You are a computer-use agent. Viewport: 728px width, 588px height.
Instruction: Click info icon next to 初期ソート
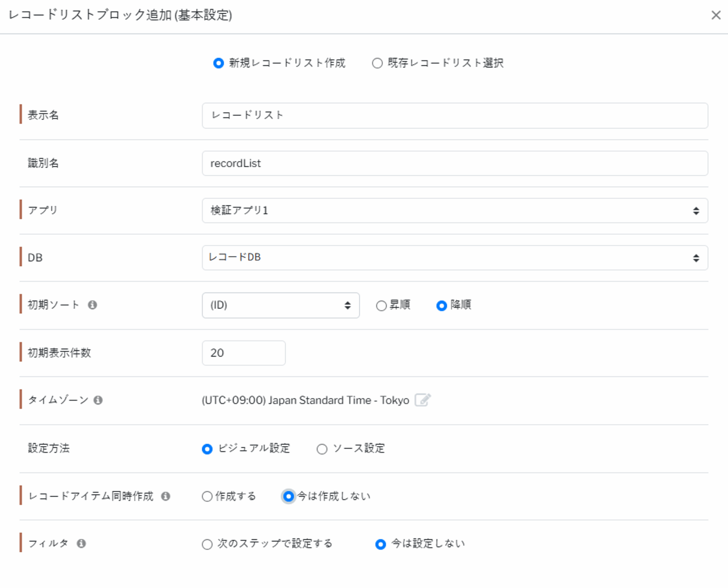coord(92,305)
